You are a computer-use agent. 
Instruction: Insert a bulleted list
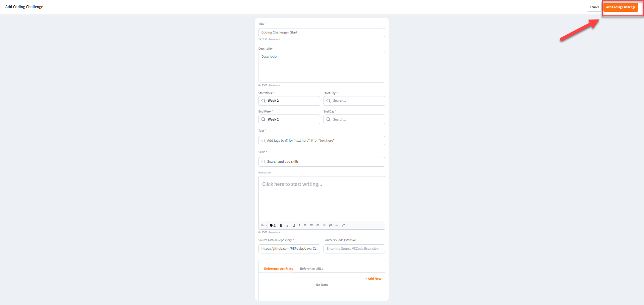coord(324,225)
